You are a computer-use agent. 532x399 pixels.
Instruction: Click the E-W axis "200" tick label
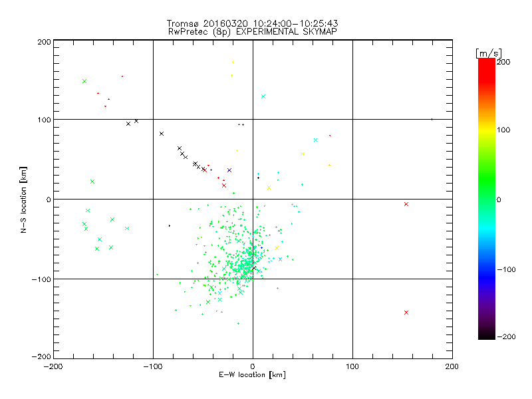452,366
